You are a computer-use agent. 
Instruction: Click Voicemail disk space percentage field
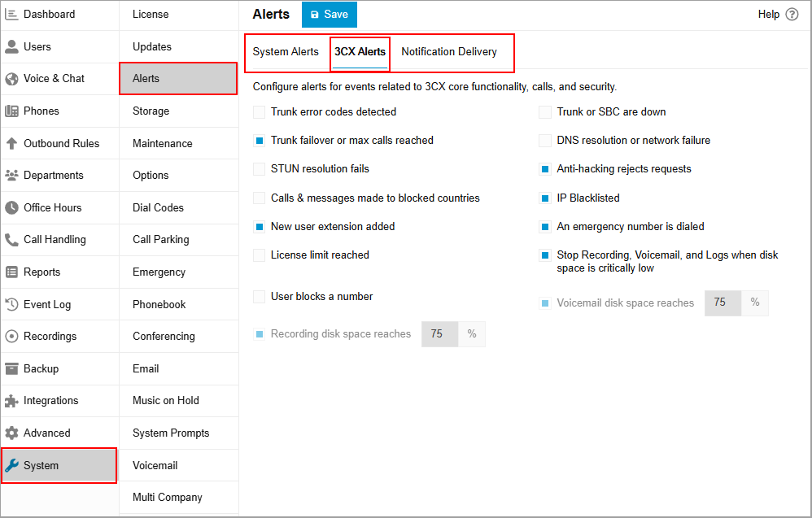[x=723, y=303]
